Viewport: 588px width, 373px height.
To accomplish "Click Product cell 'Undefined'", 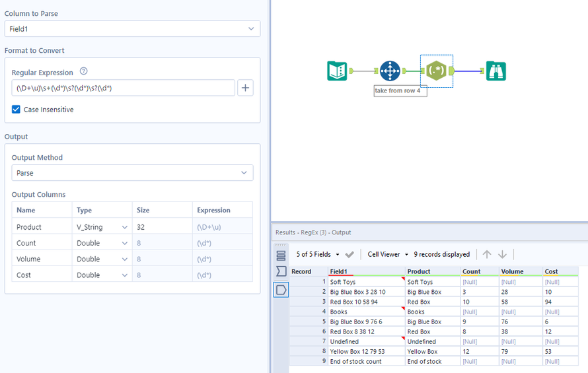I will [433, 341].
